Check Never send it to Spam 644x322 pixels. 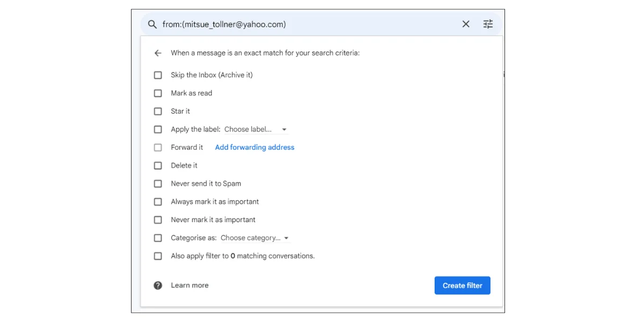click(158, 184)
